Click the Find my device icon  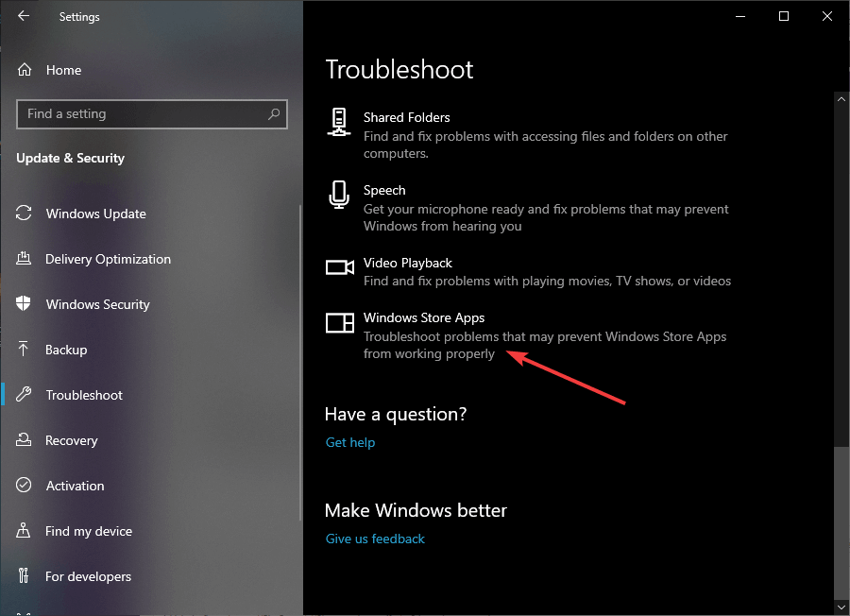(x=24, y=530)
